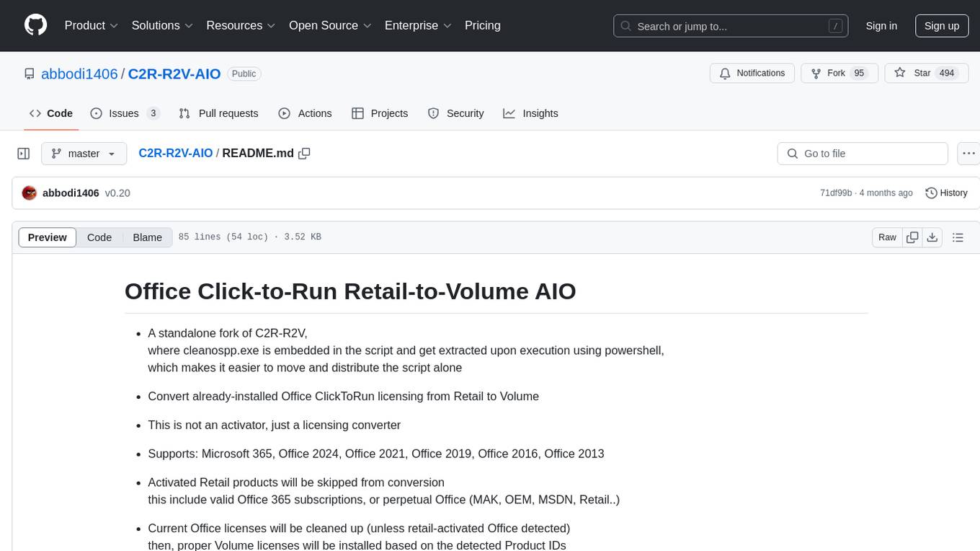
Task: Open the Raw file view
Action: (x=887, y=237)
